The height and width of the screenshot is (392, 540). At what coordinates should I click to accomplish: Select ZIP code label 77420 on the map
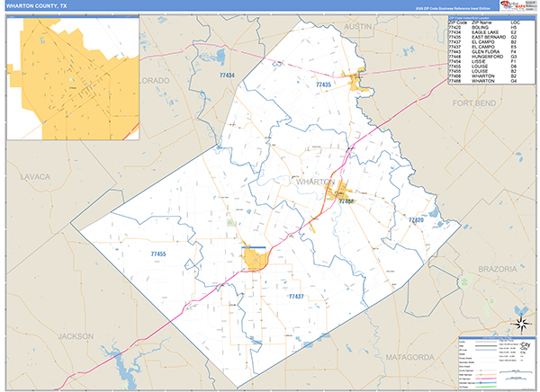(x=416, y=219)
